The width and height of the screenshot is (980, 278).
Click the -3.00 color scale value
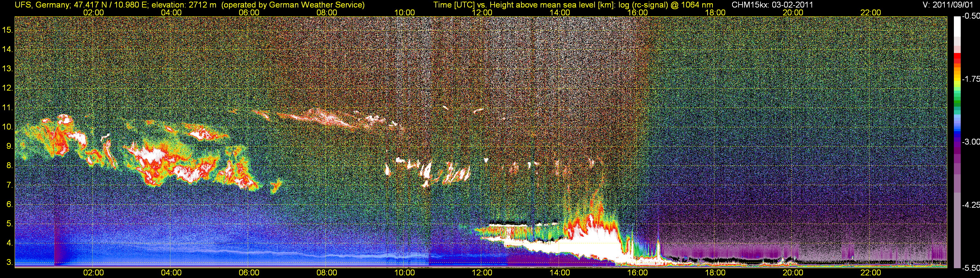click(971, 142)
